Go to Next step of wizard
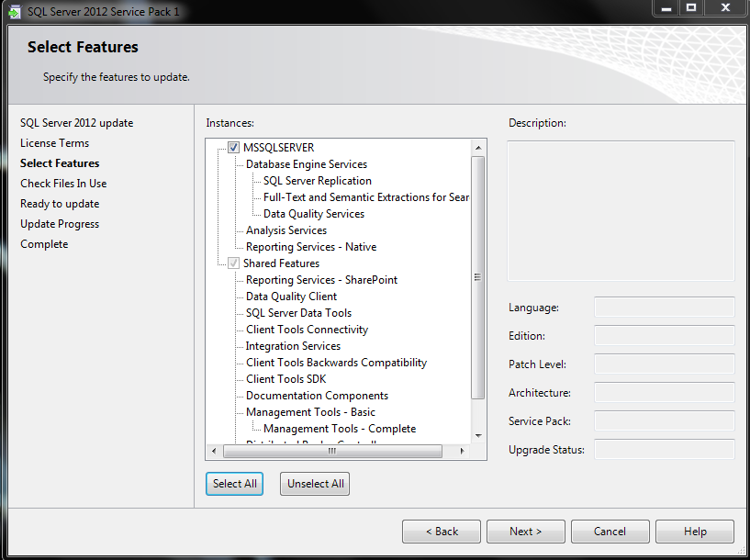The width and height of the screenshot is (750, 560). click(x=525, y=532)
